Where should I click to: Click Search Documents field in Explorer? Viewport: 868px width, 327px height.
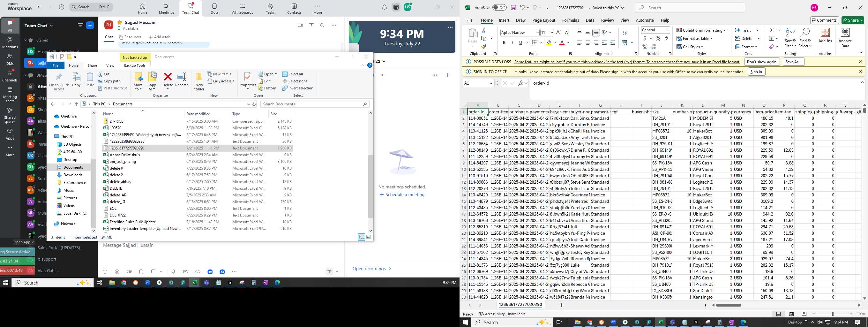[x=315, y=104]
